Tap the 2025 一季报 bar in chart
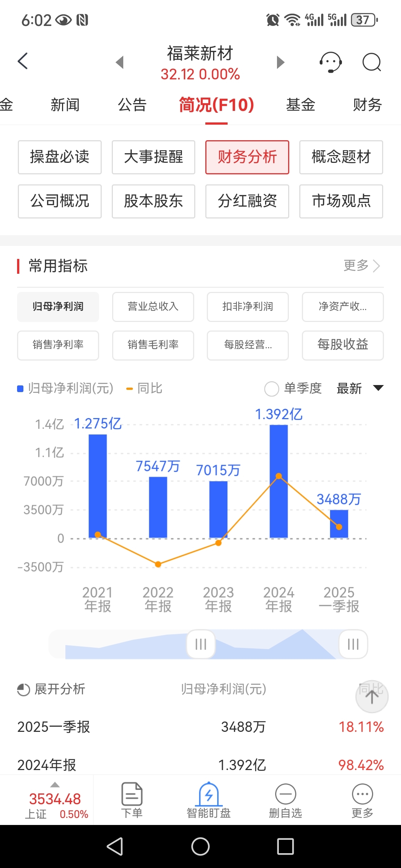Viewport: 401px width, 868px height. (x=339, y=524)
